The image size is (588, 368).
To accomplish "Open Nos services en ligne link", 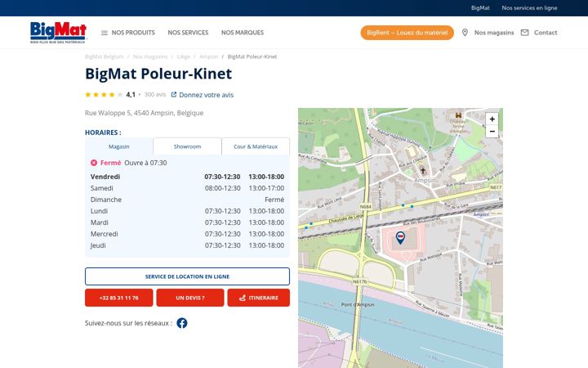I will pos(529,8).
